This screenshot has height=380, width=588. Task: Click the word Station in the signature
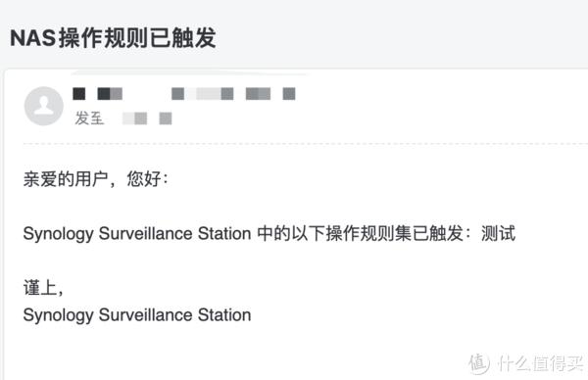click(x=224, y=314)
